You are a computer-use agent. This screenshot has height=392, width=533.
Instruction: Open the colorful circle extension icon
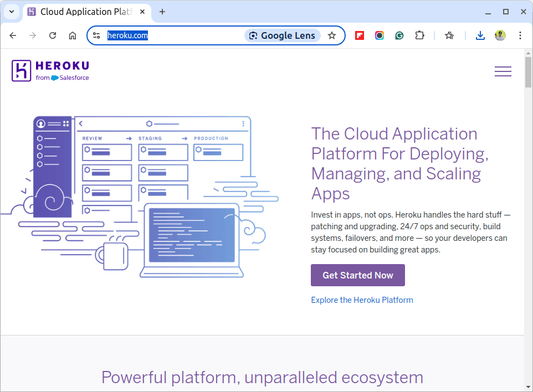click(x=380, y=35)
